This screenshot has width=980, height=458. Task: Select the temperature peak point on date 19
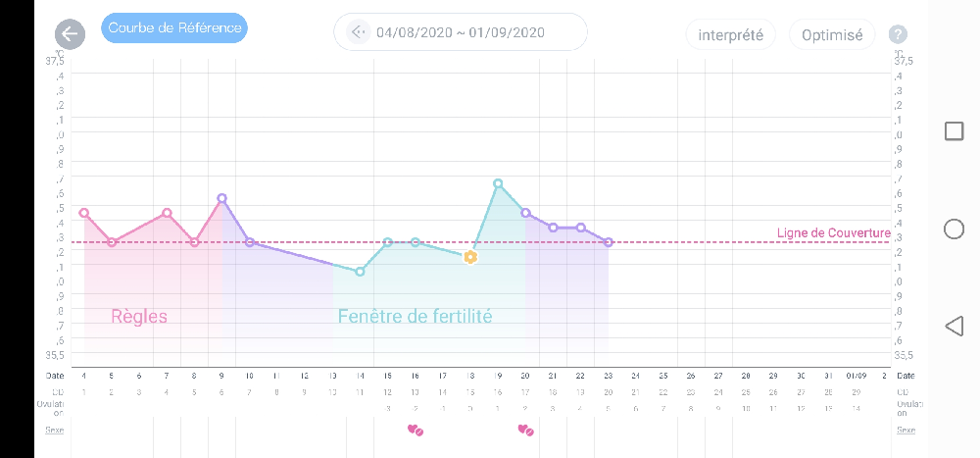click(498, 183)
